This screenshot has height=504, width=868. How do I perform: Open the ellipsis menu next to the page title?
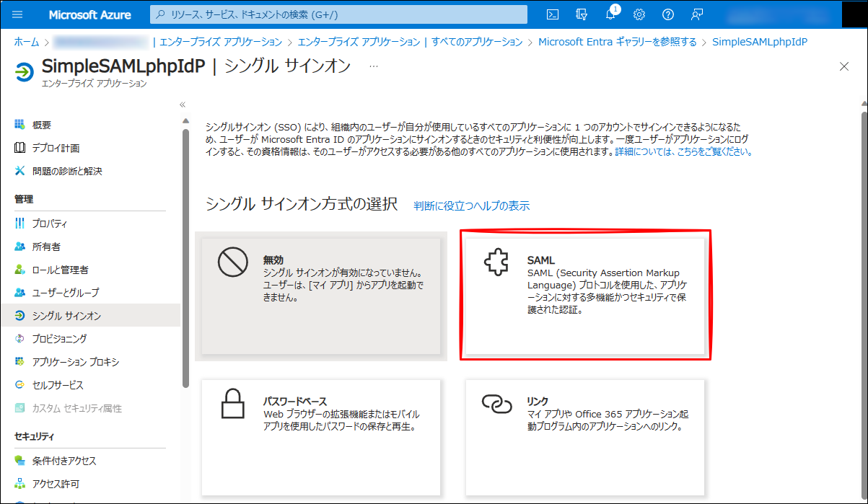[x=373, y=66]
